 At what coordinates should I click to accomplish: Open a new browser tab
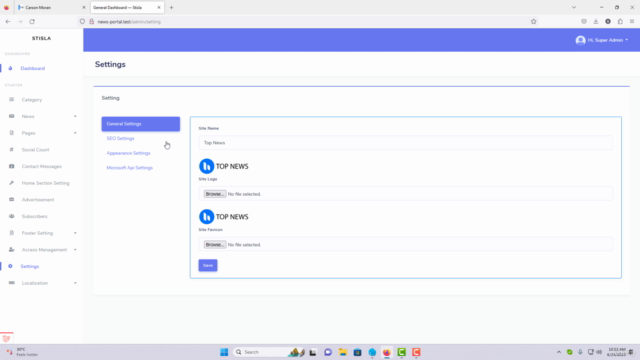tap(171, 7)
